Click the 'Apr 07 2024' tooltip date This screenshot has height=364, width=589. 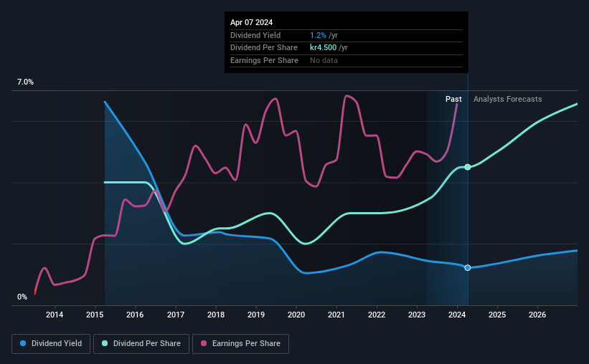click(x=251, y=22)
